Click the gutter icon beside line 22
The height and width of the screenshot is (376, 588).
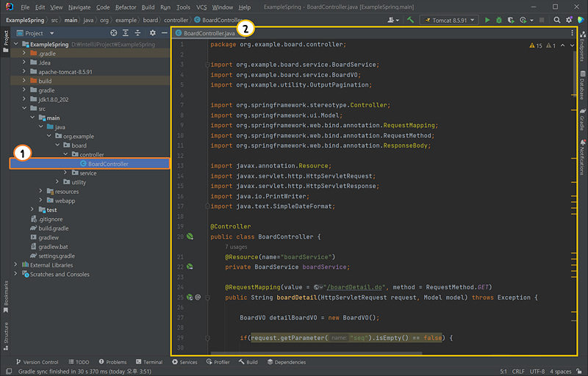point(190,267)
